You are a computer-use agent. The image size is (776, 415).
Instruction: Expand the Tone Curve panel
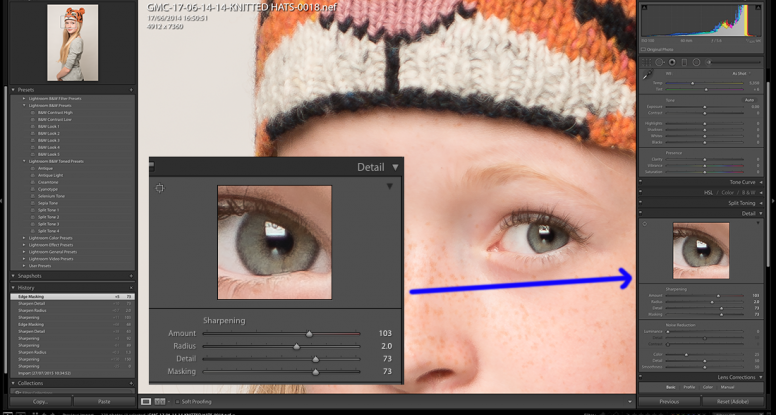(761, 182)
